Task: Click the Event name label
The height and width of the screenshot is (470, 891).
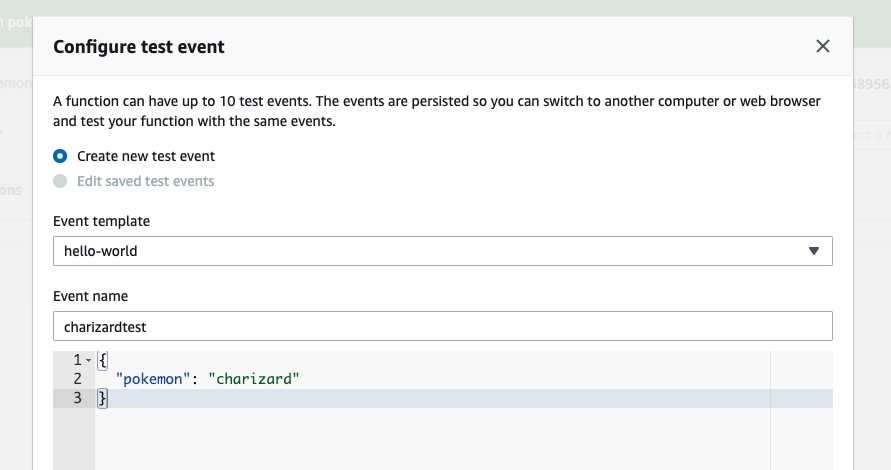Action: pyautogui.click(x=90, y=296)
